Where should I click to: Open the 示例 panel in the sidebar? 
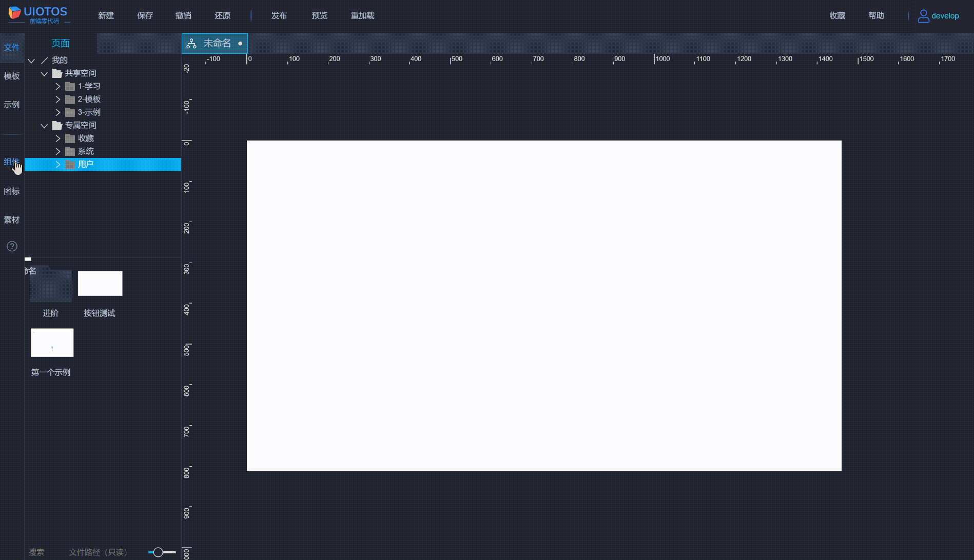coord(12,105)
